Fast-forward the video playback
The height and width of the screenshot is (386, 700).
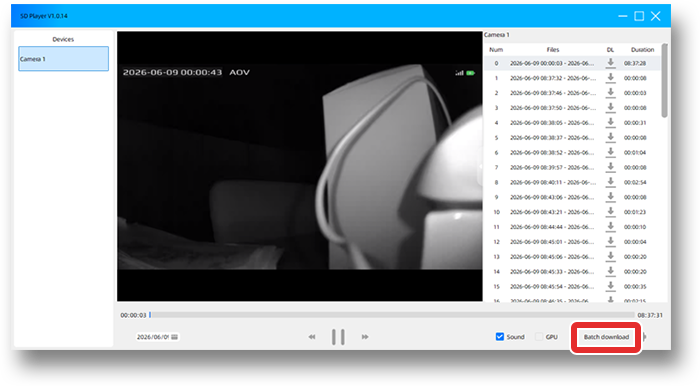point(365,337)
